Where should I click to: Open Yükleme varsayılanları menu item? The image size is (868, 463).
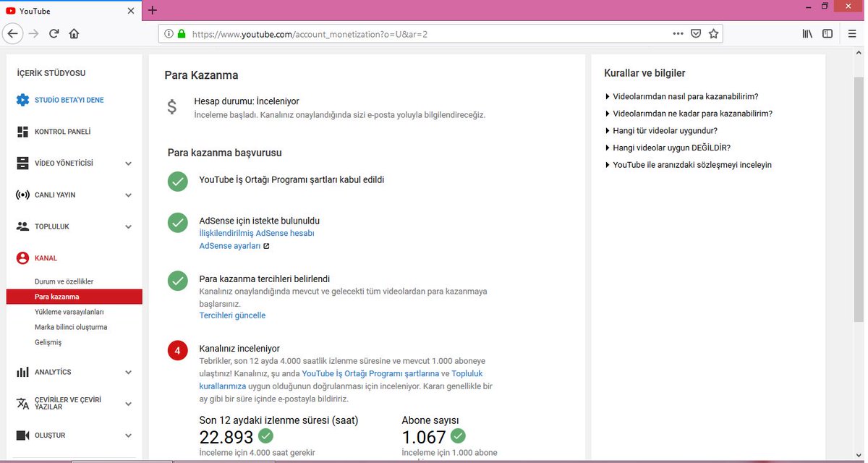(x=69, y=312)
